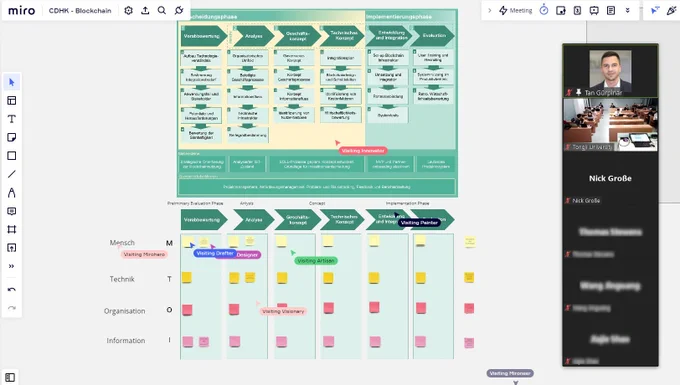Screen dimensions: 680x385
Task: Click Tan Gürpinar video thumbnail
Action: [610, 71]
